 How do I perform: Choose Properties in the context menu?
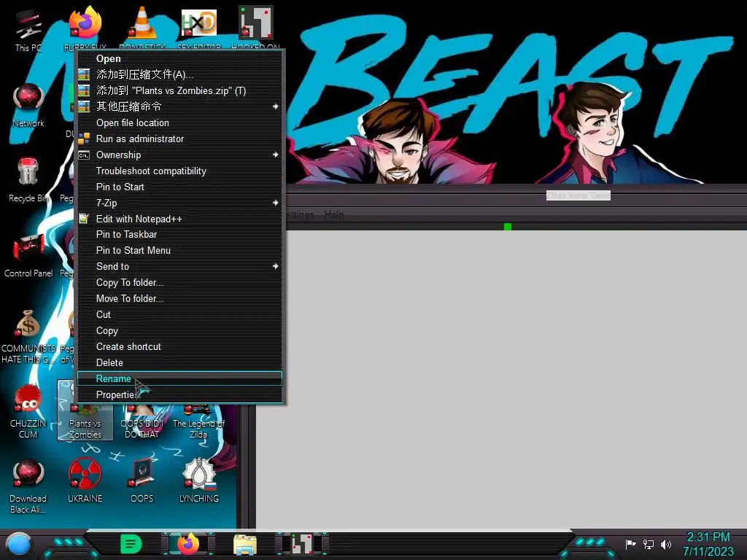[x=179, y=394]
